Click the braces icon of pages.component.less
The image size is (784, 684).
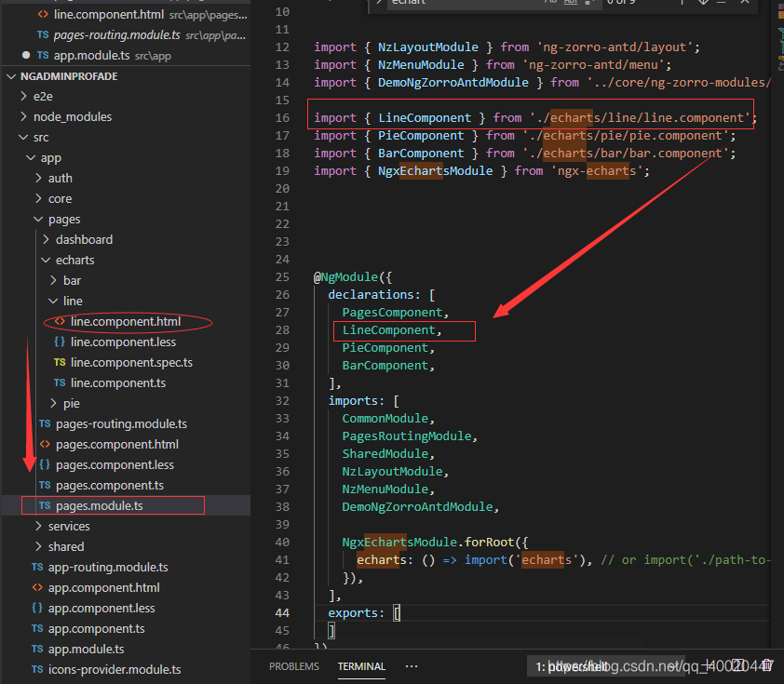click(x=45, y=464)
